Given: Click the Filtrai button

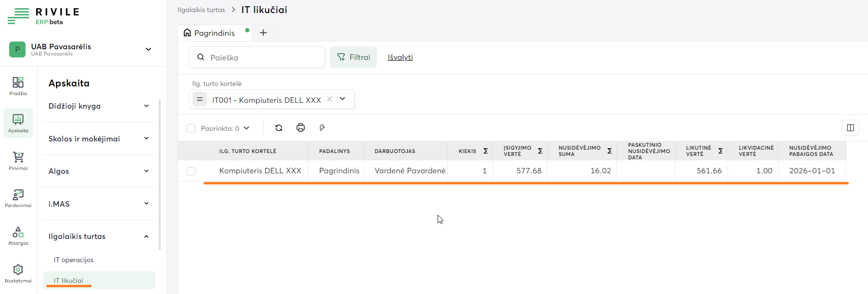Looking at the screenshot, I should pyautogui.click(x=353, y=57).
